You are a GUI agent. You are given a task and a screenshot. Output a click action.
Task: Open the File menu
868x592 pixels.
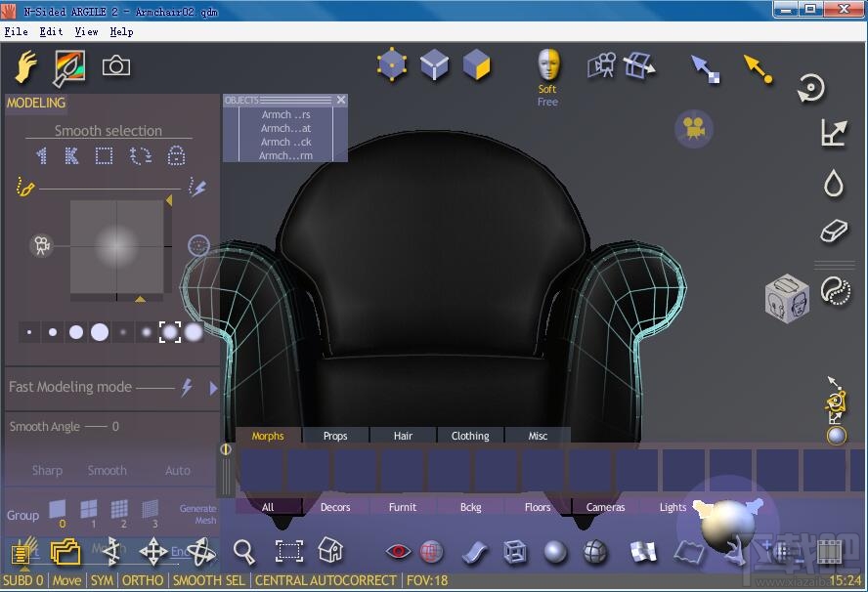16,31
